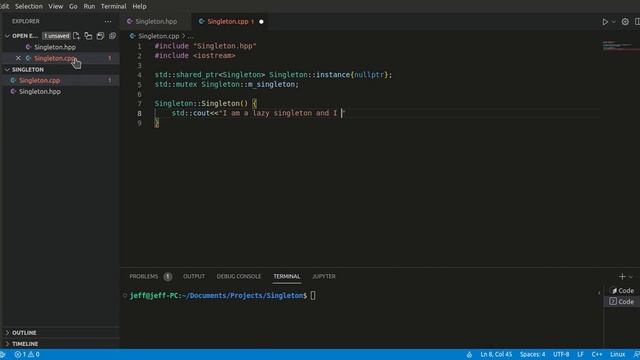Open Selection menu

coord(29,6)
